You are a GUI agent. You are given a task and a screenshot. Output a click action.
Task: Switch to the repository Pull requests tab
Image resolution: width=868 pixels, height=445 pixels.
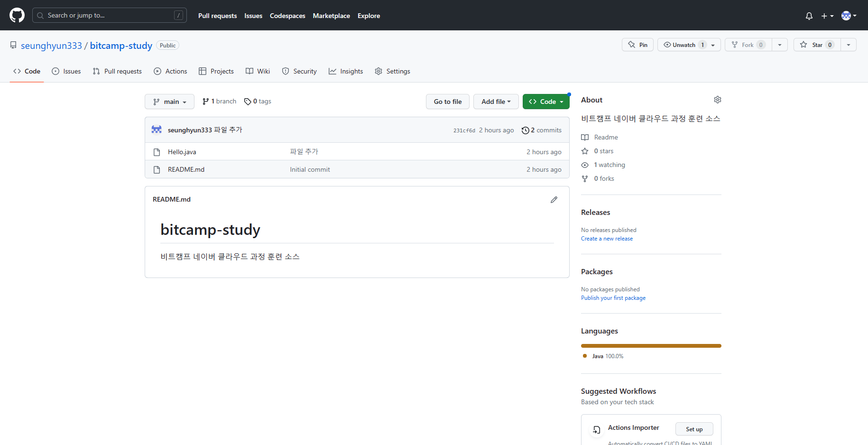[117, 71]
